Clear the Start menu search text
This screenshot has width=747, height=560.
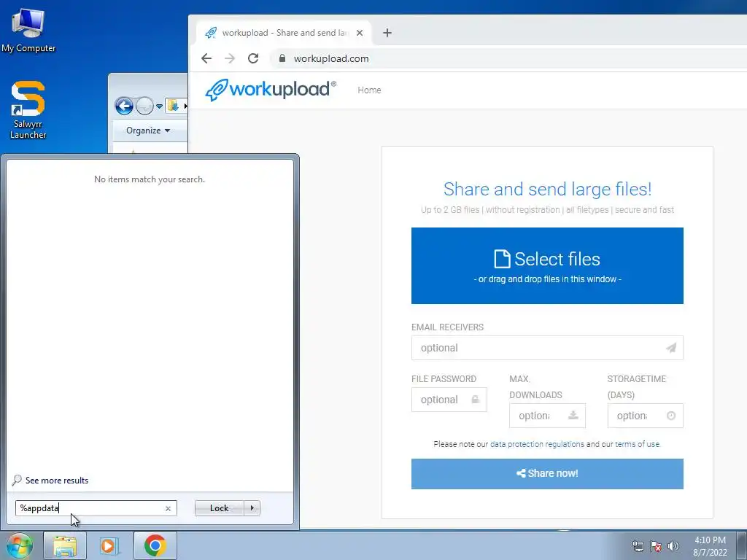[169, 508]
